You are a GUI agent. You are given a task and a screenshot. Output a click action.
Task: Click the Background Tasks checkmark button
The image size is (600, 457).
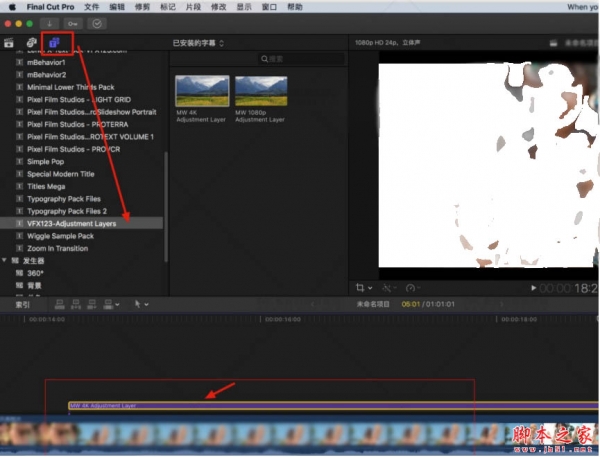pos(97,22)
